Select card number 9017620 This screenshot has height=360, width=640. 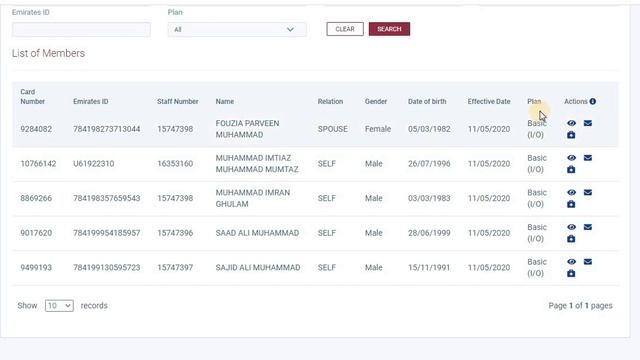(36, 233)
